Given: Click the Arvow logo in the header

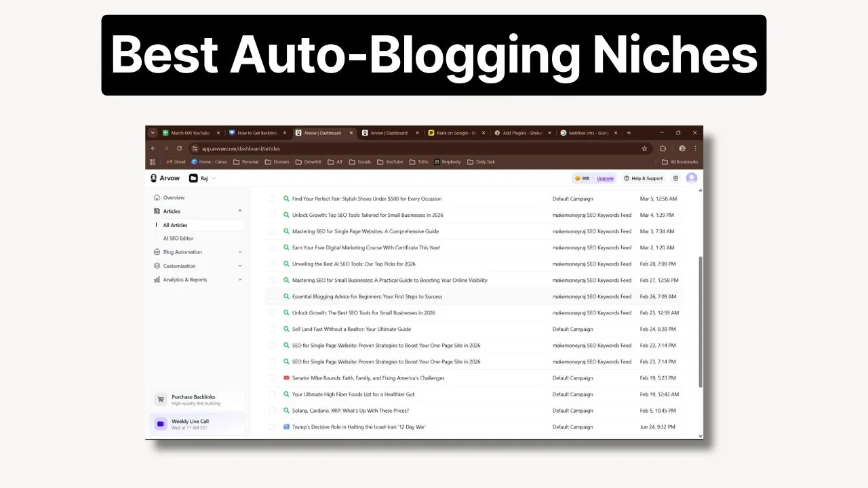Looking at the screenshot, I should pyautogui.click(x=165, y=178).
